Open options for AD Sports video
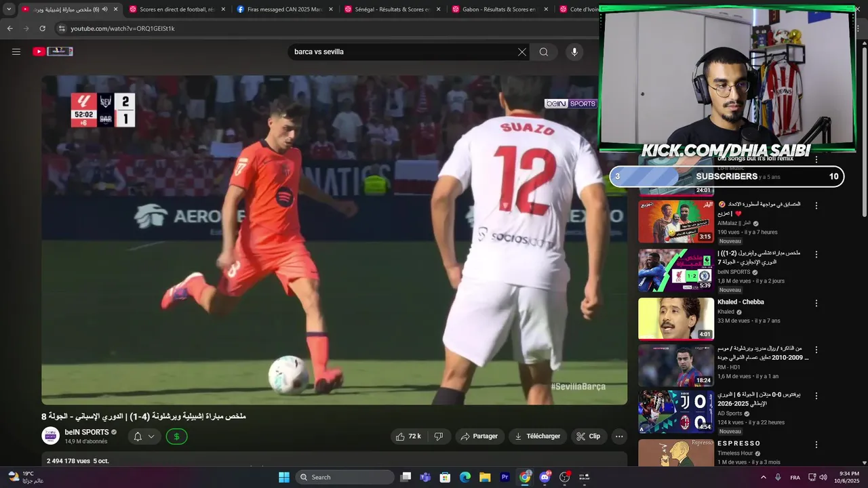The height and width of the screenshot is (488, 868). (816, 395)
